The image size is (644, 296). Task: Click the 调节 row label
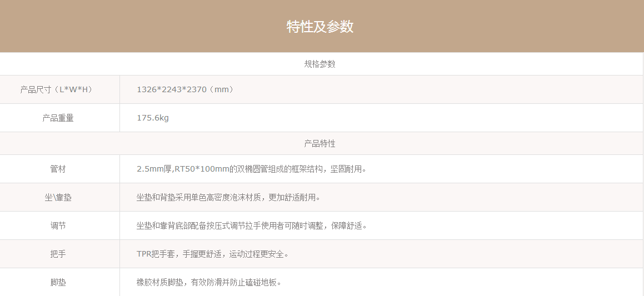(58, 225)
